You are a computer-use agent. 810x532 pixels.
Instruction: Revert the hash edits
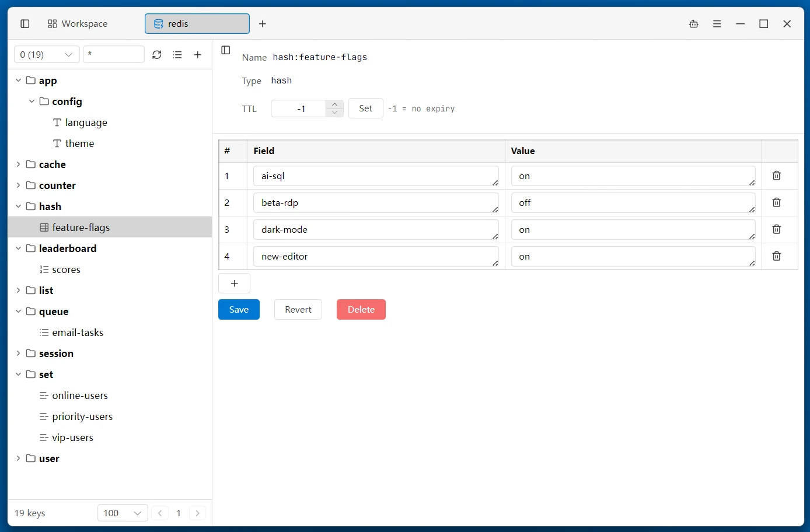click(x=298, y=310)
